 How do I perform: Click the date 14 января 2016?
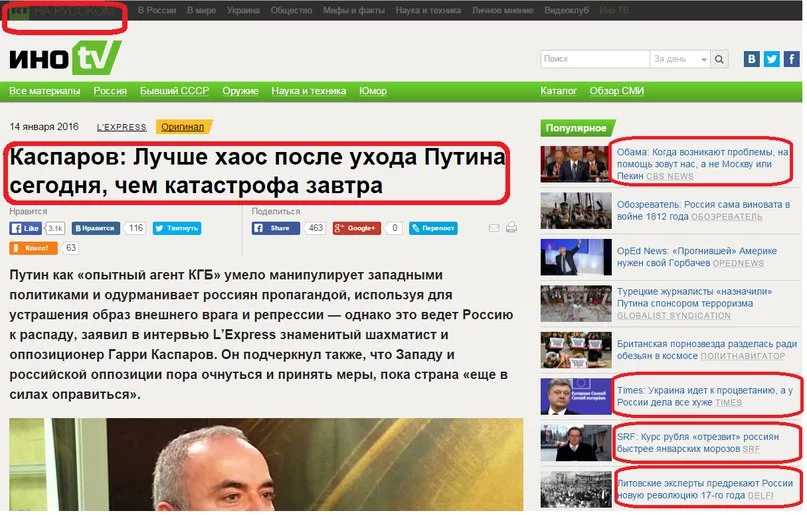(x=44, y=127)
